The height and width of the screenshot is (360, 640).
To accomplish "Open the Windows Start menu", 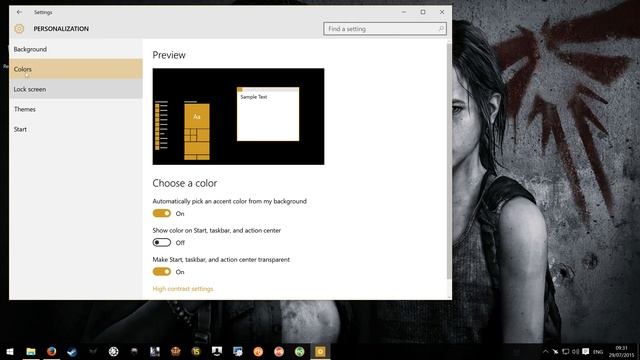I will pos(10,351).
